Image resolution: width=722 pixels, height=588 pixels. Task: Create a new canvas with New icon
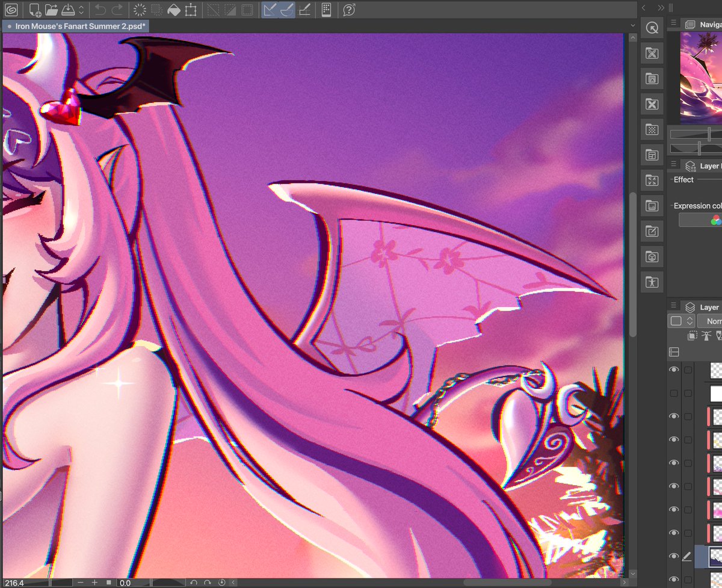pyautogui.click(x=35, y=10)
